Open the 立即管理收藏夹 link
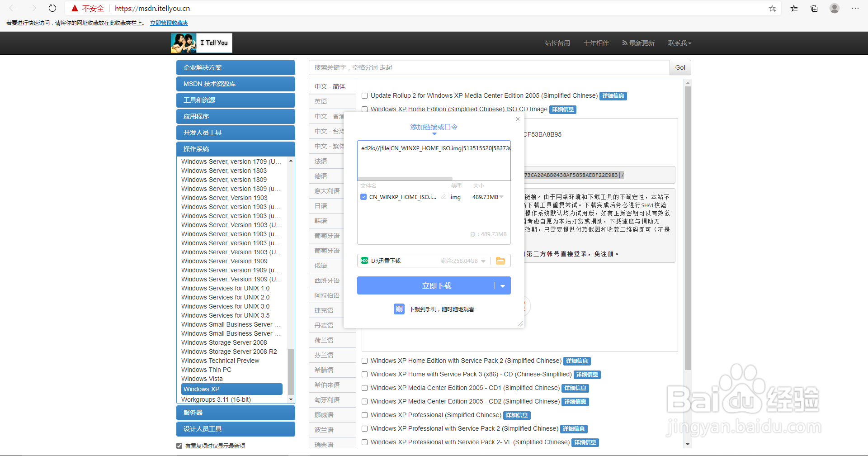 click(x=169, y=23)
